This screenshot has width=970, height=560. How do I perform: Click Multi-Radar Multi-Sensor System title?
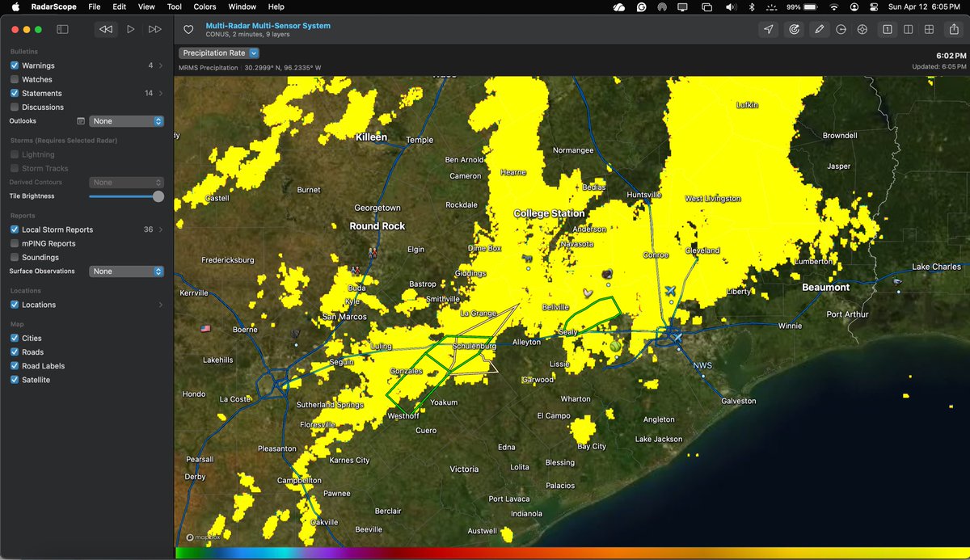coord(268,25)
